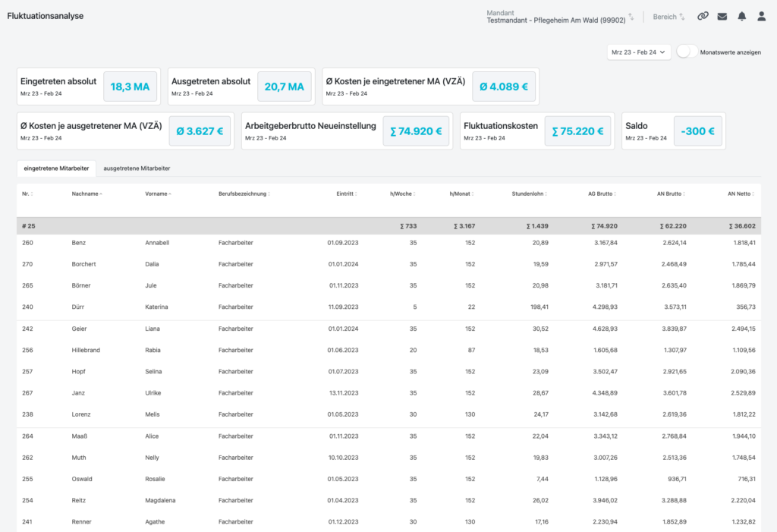Click AG Brutto value 4.628,93
The height and width of the screenshot is (532, 777).
pyautogui.click(x=605, y=329)
